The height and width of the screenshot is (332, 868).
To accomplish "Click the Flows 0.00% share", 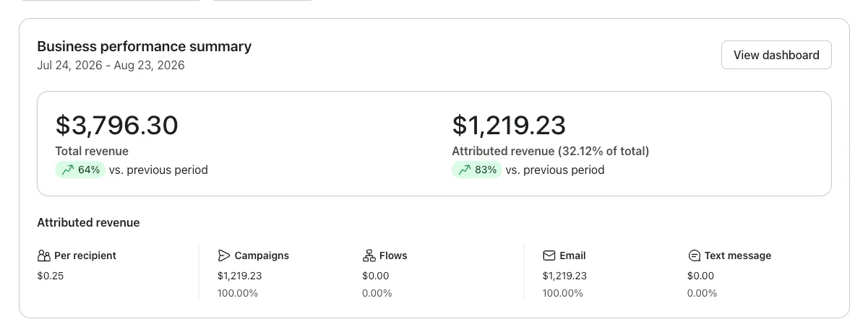I will click(377, 293).
